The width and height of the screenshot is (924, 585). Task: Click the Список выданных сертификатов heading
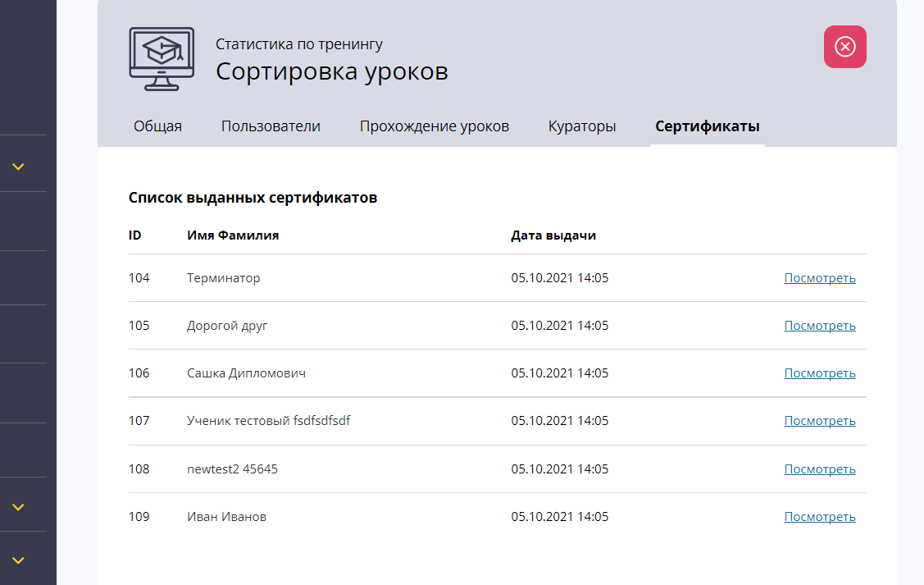[x=253, y=198]
